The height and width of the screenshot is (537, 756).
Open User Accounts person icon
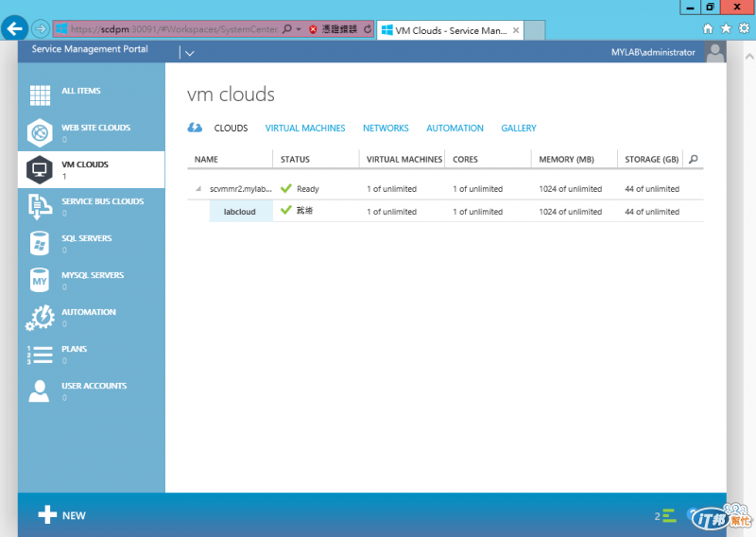39,391
